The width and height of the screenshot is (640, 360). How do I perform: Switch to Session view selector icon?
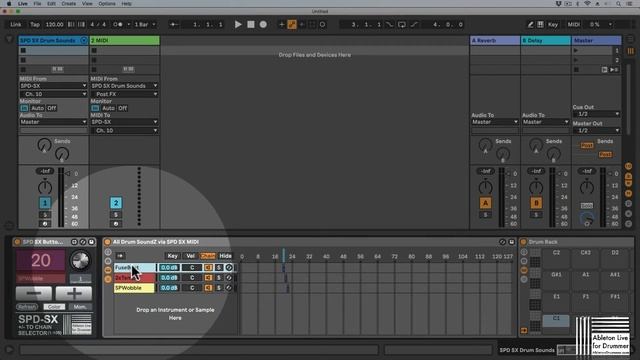631,51
